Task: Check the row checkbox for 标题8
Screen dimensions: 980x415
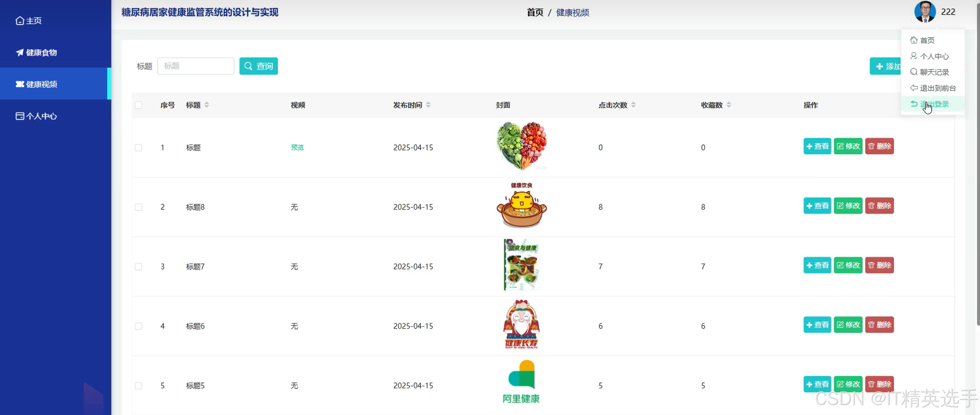Action: (x=139, y=207)
